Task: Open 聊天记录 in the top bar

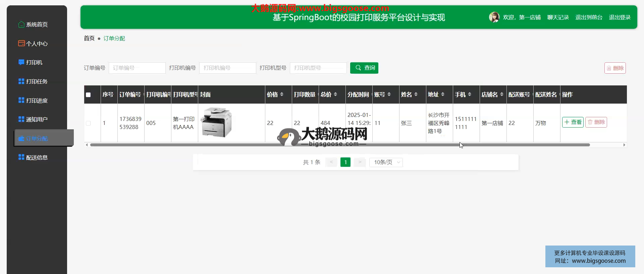Action: click(558, 17)
